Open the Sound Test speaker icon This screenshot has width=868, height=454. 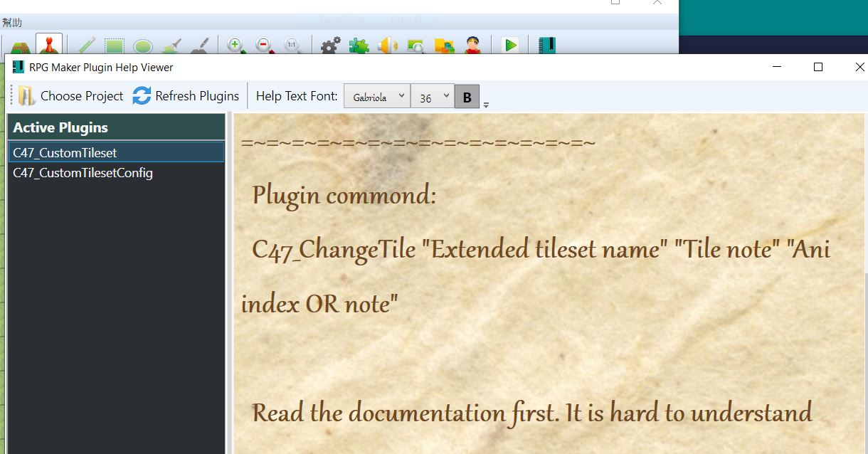(x=388, y=46)
